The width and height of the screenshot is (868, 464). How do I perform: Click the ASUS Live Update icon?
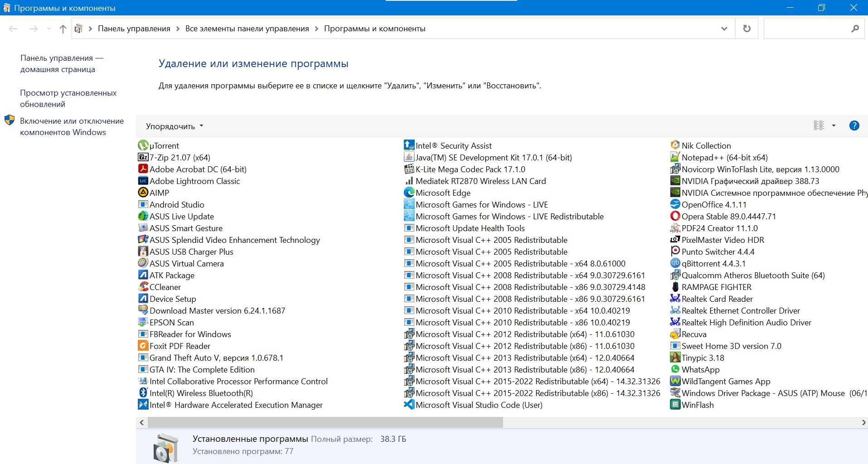[x=143, y=216]
